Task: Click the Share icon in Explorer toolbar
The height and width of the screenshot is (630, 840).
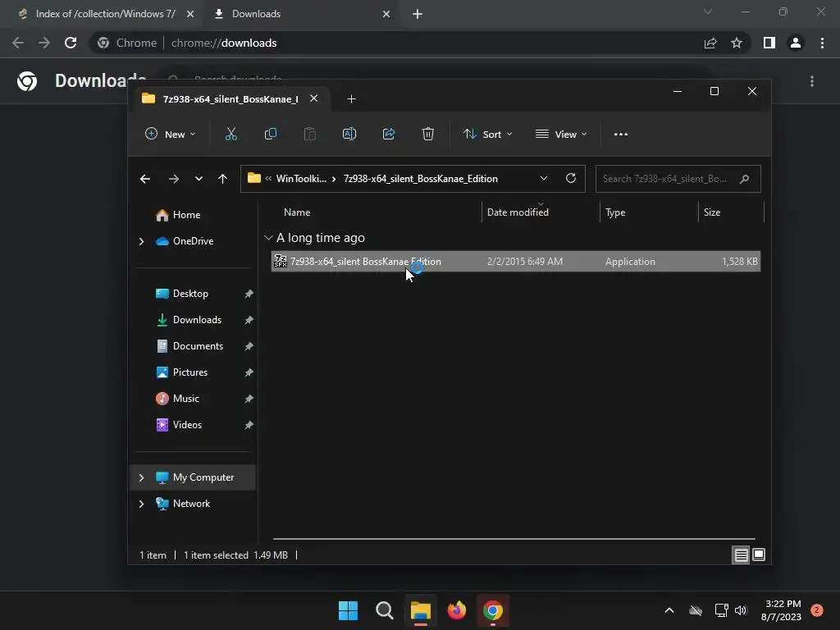Action: [388, 134]
